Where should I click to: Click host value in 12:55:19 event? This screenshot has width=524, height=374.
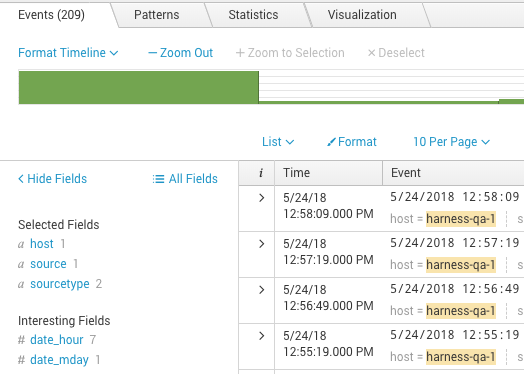pyautogui.click(x=461, y=357)
